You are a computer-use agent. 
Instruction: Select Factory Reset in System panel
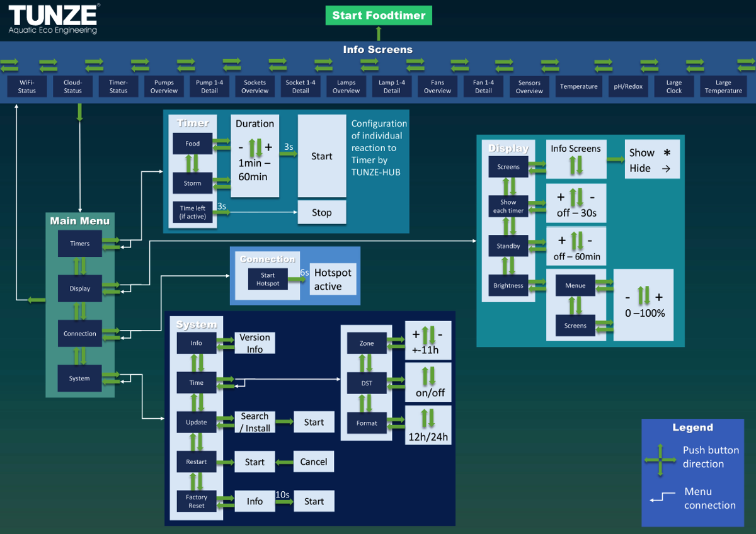click(x=197, y=501)
